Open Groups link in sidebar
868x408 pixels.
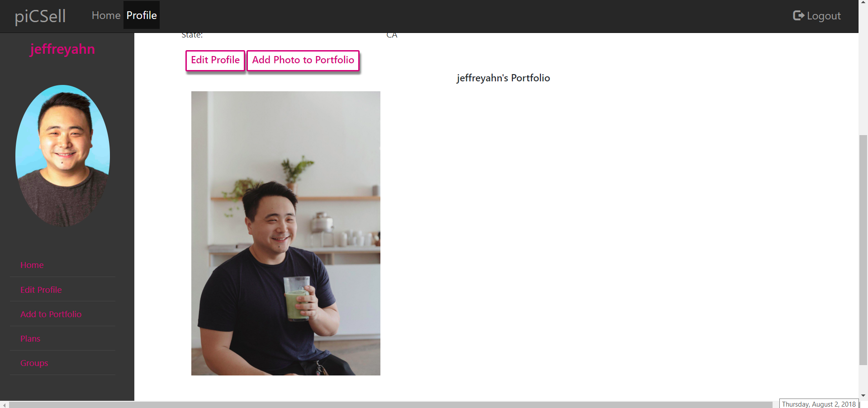click(34, 363)
